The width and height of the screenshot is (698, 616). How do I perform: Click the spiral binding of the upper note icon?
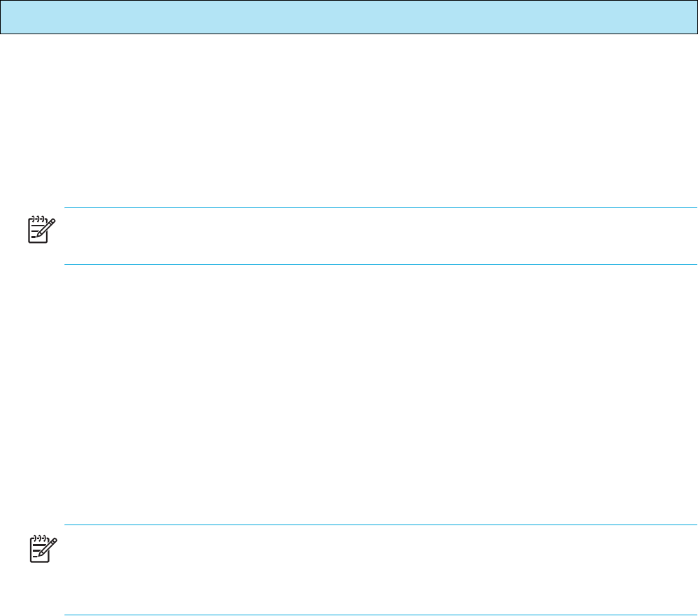coord(37,220)
